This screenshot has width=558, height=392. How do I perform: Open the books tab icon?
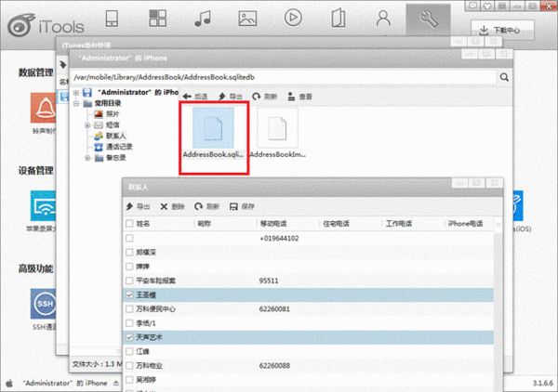click(339, 19)
